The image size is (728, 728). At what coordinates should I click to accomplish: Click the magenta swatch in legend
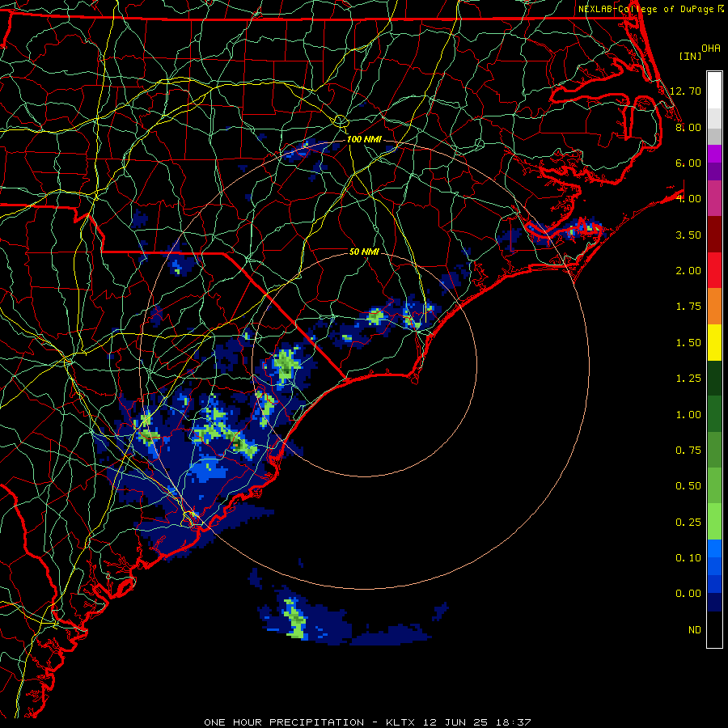714,153
